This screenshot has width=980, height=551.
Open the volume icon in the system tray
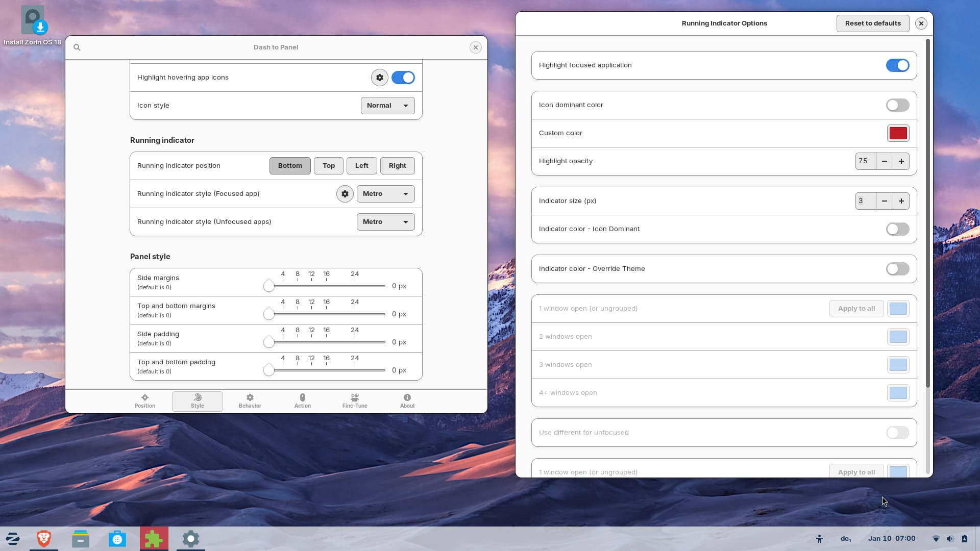click(x=950, y=539)
